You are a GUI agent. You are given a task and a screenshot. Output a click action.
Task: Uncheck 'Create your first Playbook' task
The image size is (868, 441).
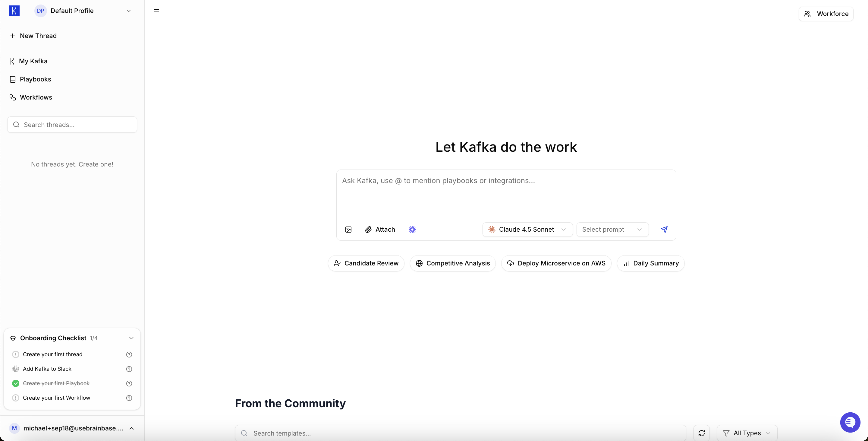(15, 383)
